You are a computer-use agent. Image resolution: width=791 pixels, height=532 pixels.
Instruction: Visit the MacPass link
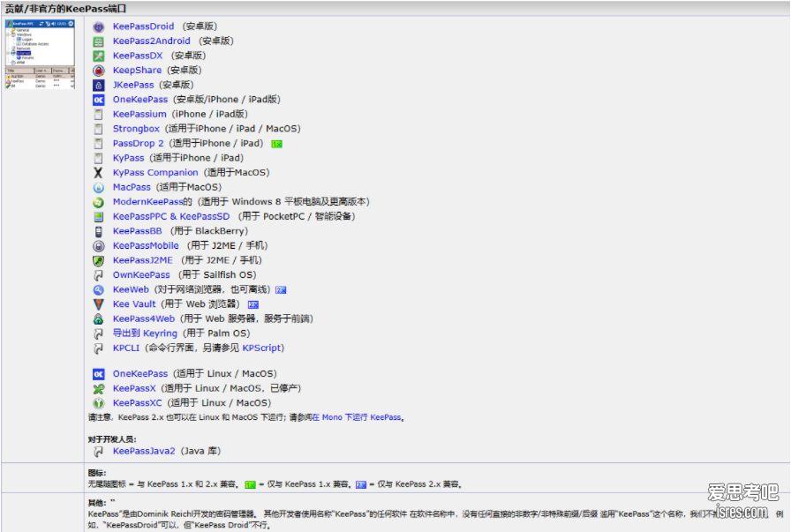[132, 187]
